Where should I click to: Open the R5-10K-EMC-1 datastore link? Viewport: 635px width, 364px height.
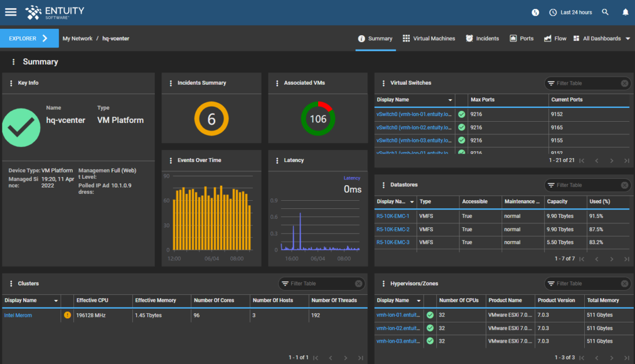[x=393, y=216]
